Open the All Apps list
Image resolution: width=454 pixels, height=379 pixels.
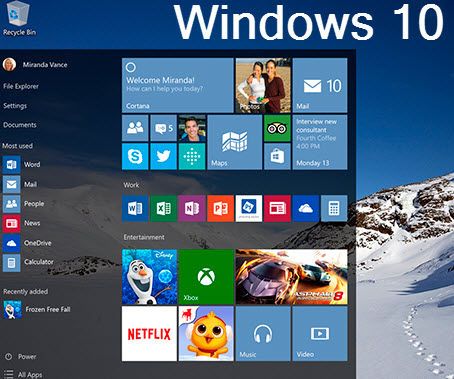coord(23,374)
